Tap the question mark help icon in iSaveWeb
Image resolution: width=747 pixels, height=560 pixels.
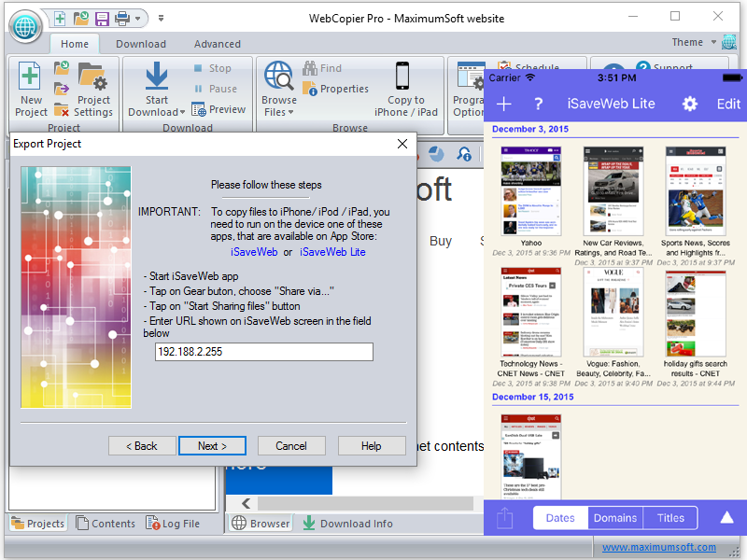tap(539, 104)
